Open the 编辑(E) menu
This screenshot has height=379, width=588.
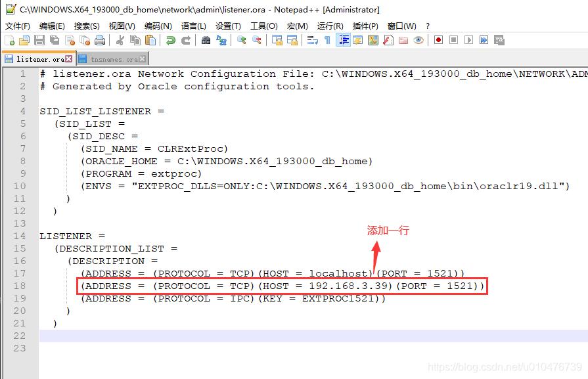pyautogui.click(x=52, y=26)
